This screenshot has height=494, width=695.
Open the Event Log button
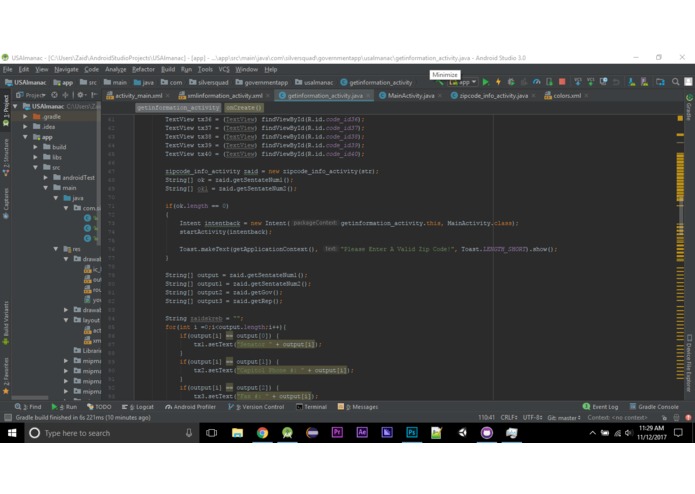click(x=601, y=407)
